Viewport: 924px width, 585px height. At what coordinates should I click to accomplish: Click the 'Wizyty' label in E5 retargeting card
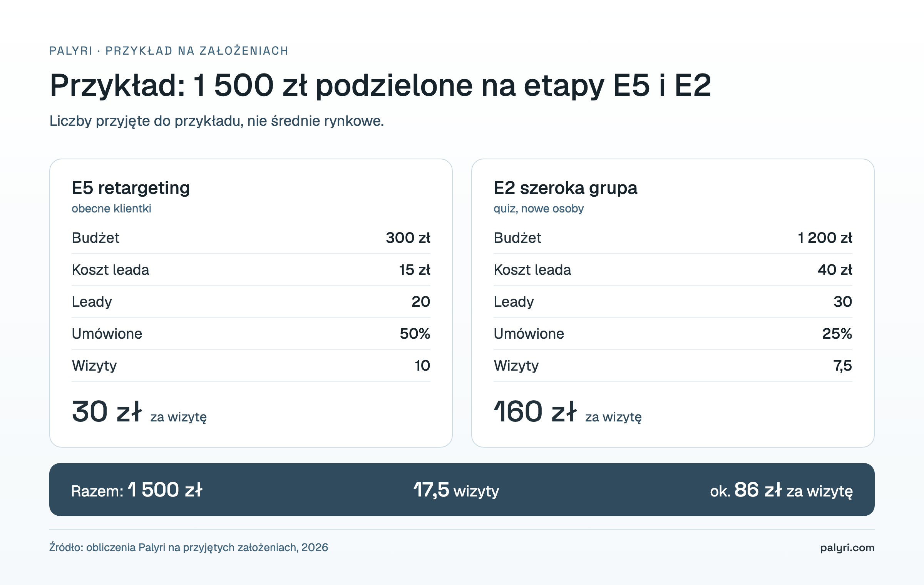pos(94,366)
